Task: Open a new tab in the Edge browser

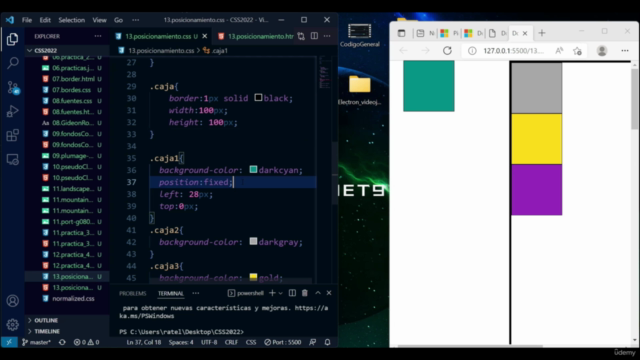Action: pos(542,33)
